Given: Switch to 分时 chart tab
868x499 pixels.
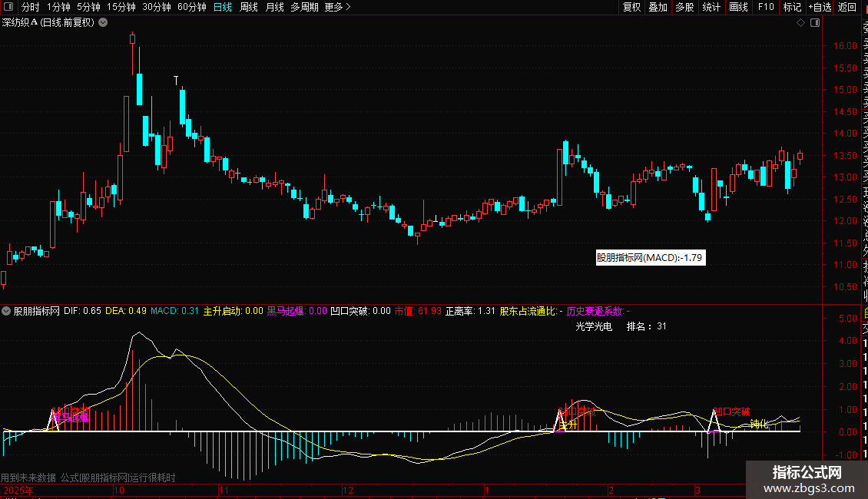Looking at the screenshot, I should (x=31, y=7).
